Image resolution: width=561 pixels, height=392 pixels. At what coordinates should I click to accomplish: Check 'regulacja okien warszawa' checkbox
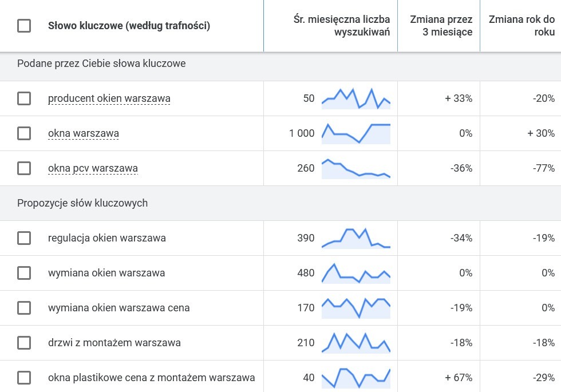[x=24, y=238]
